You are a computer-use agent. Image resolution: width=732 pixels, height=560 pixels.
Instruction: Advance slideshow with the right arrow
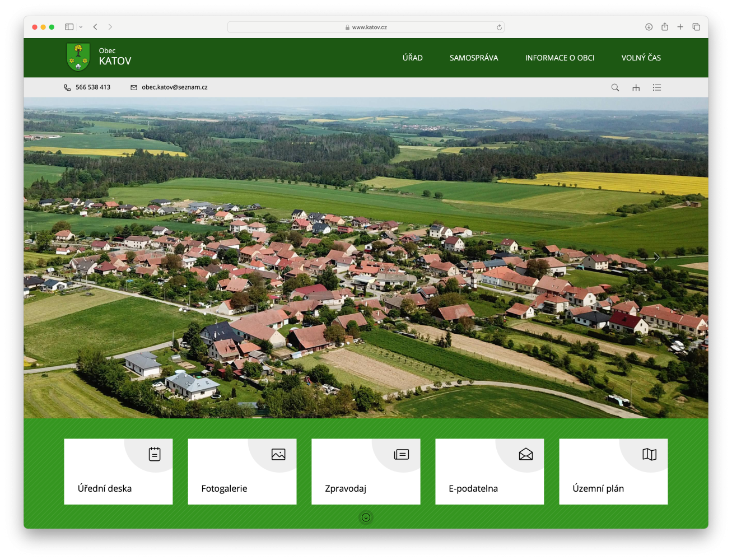[x=656, y=258]
